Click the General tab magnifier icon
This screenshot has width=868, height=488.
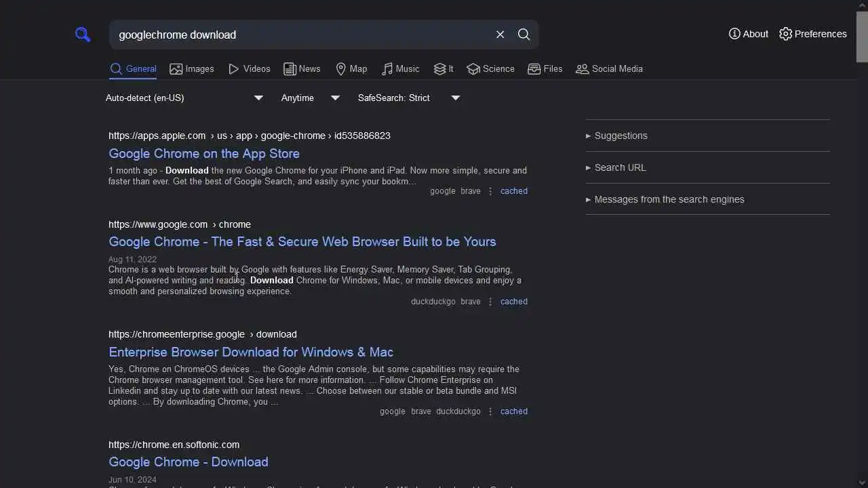(116, 69)
